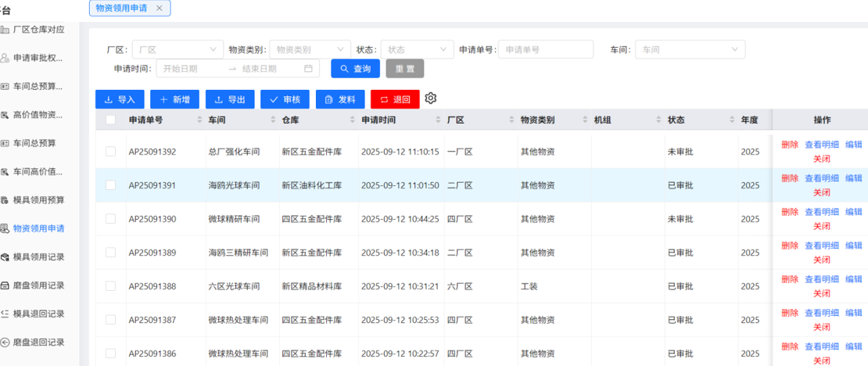Image resolution: width=868 pixels, height=366 pixels.
Task: Click the blue 查询 search button
Action: tap(355, 69)
